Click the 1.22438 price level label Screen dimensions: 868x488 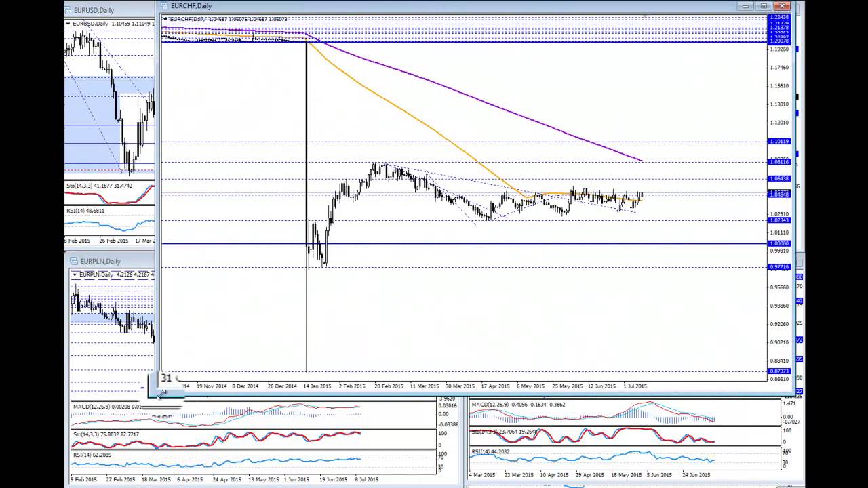click(x=779, y=17)
